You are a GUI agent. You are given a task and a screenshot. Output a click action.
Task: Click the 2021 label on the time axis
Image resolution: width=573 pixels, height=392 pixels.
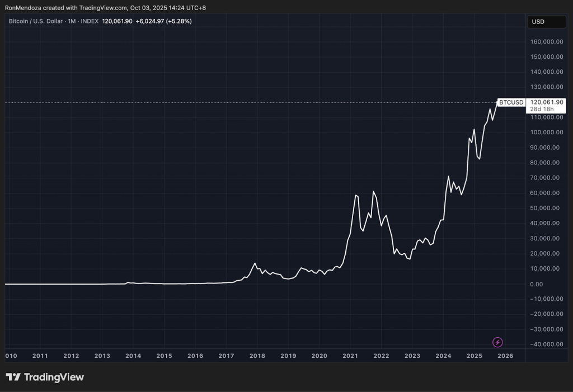point(350,356)
